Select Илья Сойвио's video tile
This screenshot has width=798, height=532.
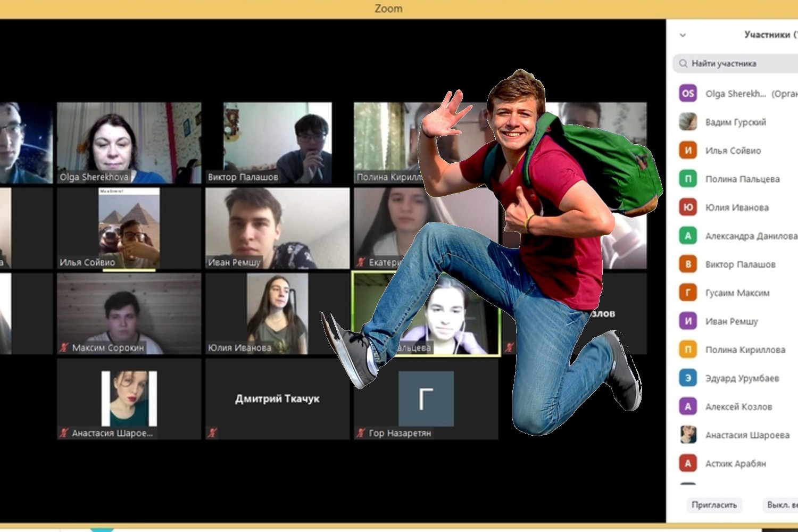point(129,228)
